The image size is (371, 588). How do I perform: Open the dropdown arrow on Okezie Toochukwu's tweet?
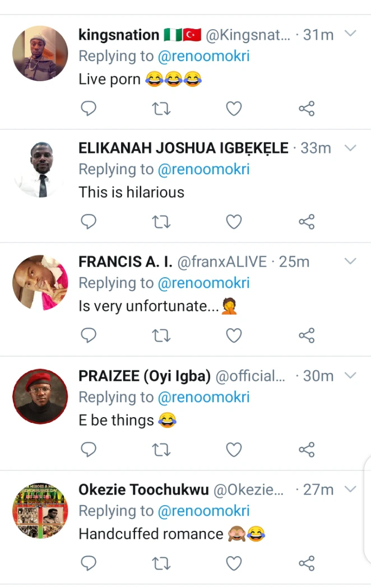pos(350,489)
